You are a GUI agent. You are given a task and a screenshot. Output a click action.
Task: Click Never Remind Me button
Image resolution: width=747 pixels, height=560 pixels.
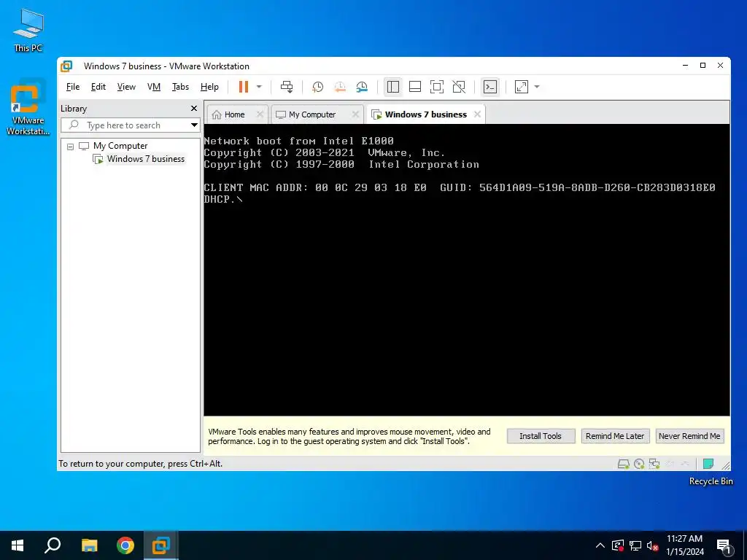(x=689, y=436)
